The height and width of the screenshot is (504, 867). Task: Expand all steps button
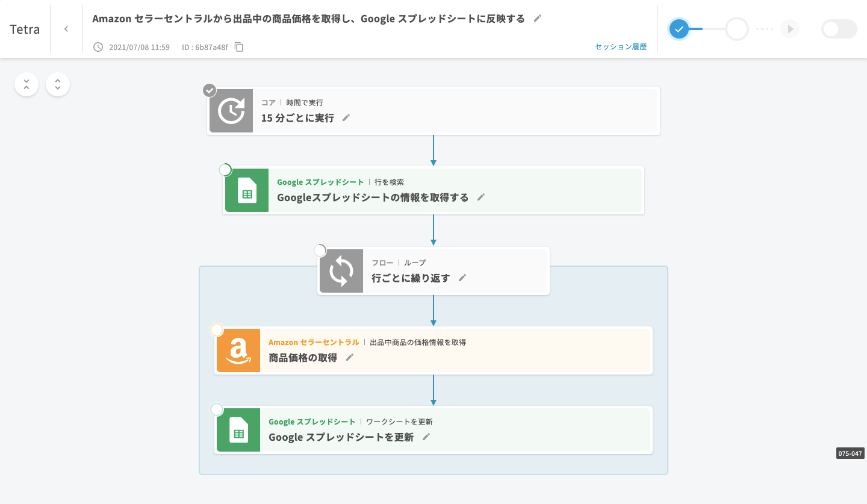coord(58,84)
